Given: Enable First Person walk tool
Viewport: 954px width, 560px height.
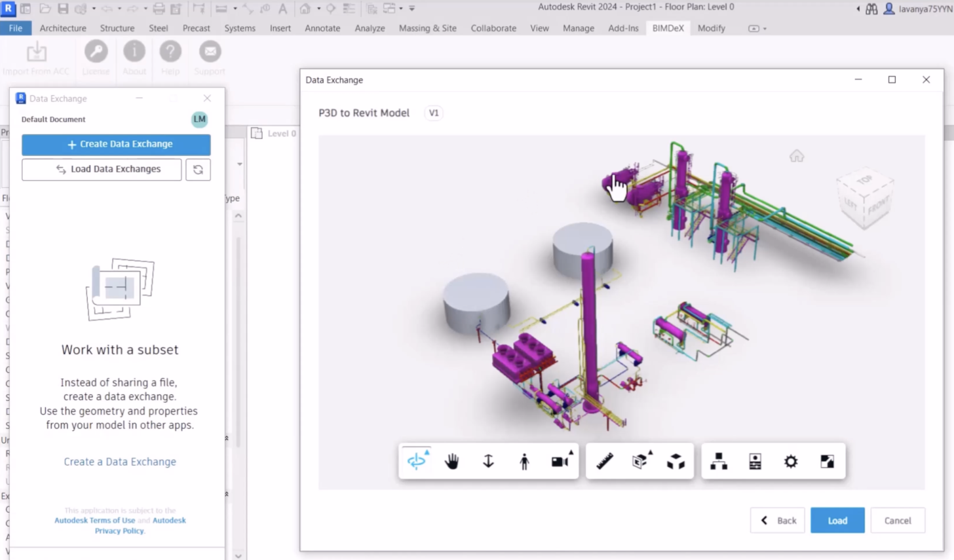Looking at the screenshot, I should [x=524, y=461].
